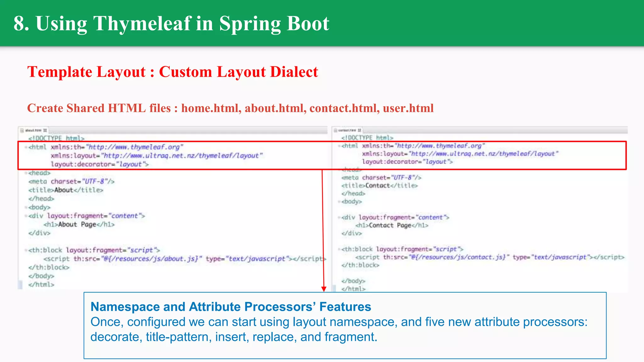Collapse the script th:block in about.html
The width and height of the screenshot is (644, 362).
(26, 250)
